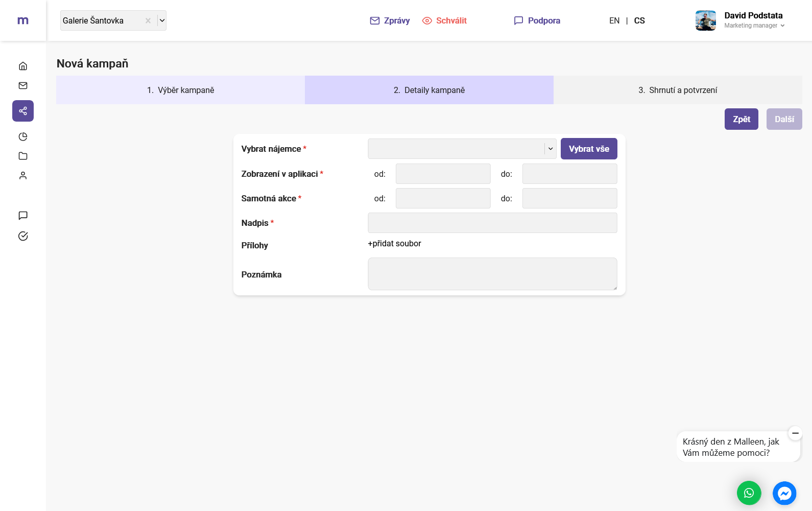Click the +přidat soubor link
The width and height of the screenshot is (812, 511).
394,244
